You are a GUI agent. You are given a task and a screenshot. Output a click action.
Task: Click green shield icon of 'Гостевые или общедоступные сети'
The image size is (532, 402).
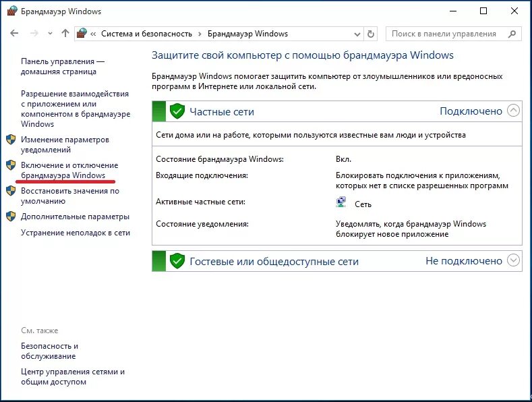(x=177, y=261)
